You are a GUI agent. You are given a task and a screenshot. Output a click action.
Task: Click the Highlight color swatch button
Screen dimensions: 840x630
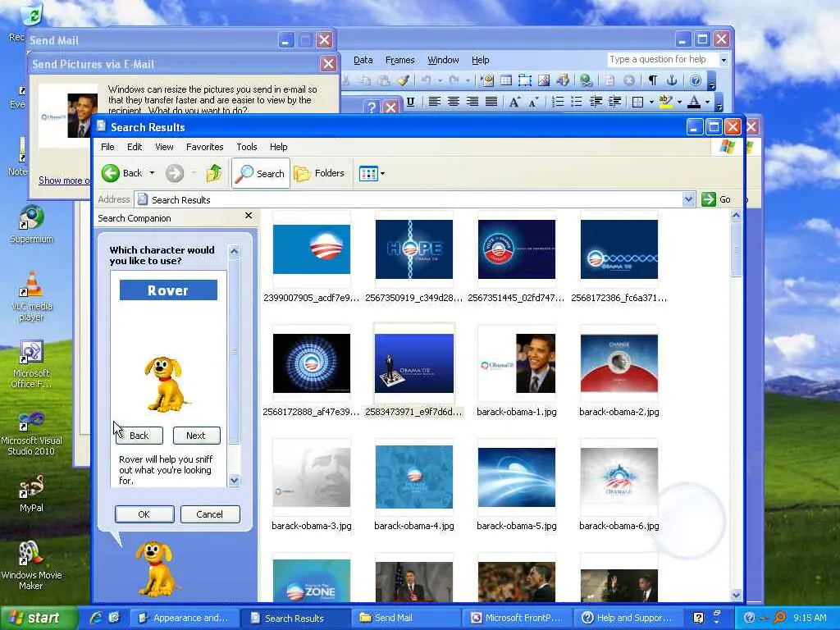pyautogui.click(x=665, y=102)
